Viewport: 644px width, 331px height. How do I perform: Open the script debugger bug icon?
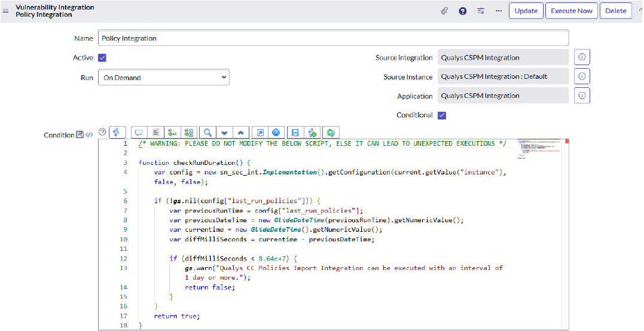[332, 132]
